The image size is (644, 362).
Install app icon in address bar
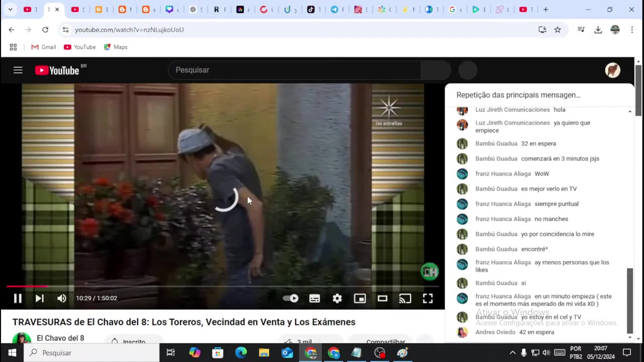point(542,30)
